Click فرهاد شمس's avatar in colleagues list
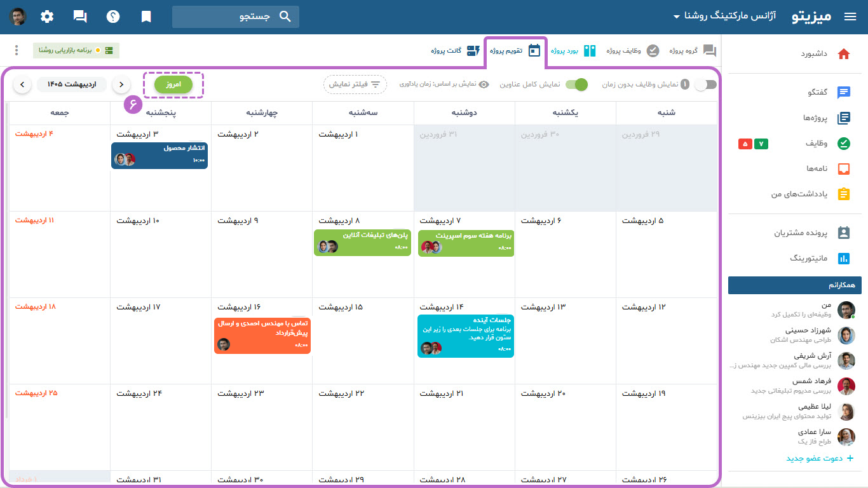Image resolution: width=868 pixels, height=488 pixels. tap(846, 386)
